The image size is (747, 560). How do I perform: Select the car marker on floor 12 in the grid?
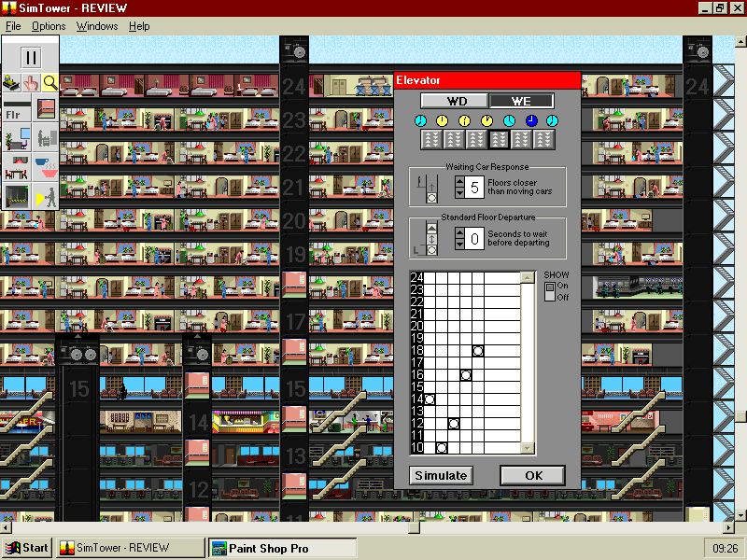pyautogui.click(x=454, y=424)
